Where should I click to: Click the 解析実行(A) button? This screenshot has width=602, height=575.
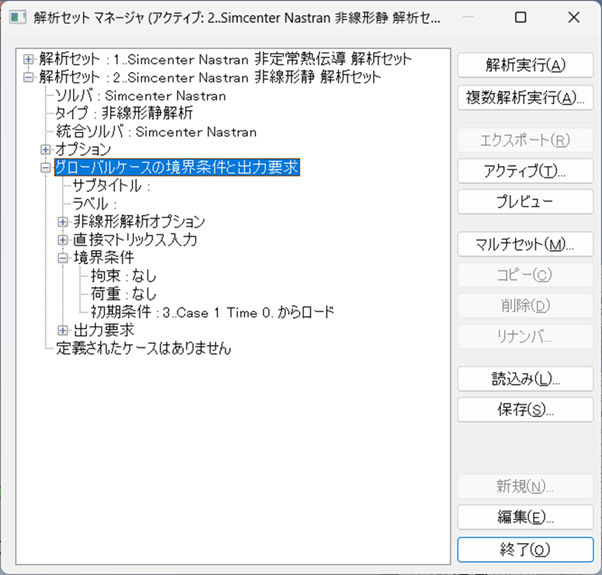pos(525,65)
